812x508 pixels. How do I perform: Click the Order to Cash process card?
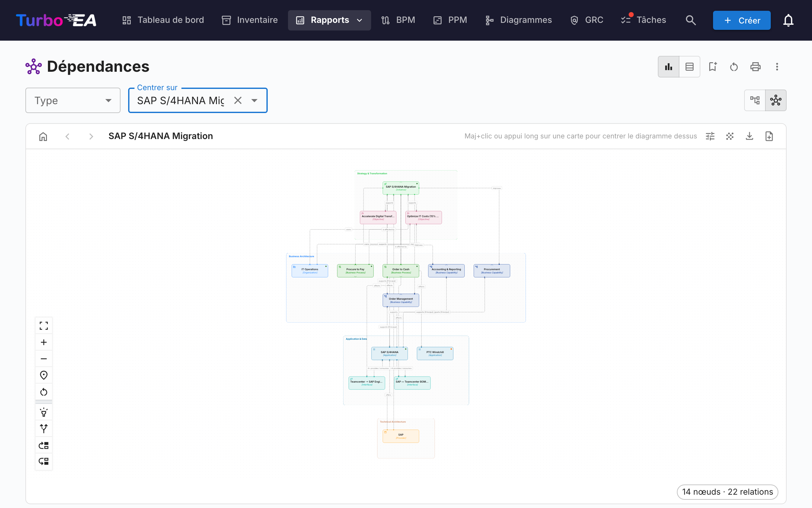pyautogui.click(x=401, y=271)
